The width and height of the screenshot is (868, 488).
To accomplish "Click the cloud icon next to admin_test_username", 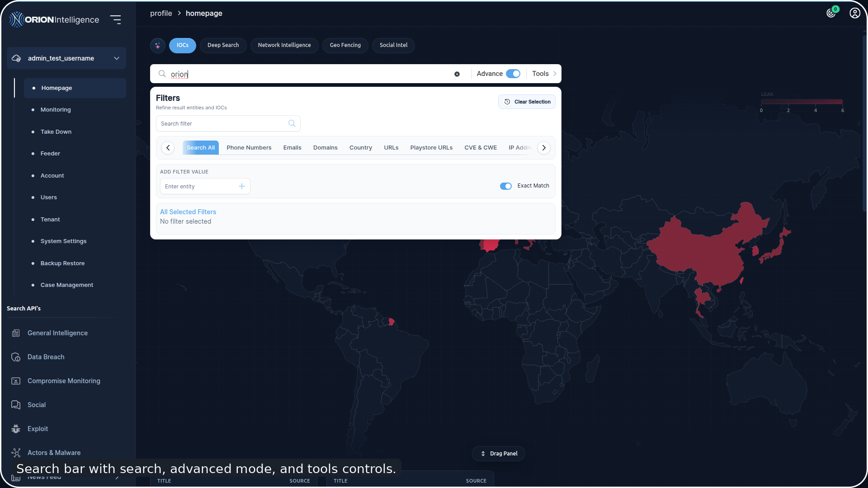I will click(x=16, y=58).
